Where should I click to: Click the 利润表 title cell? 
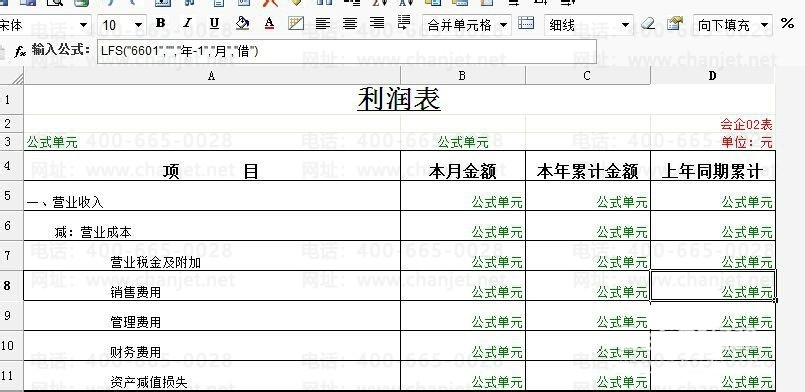(x=399, y=100)
